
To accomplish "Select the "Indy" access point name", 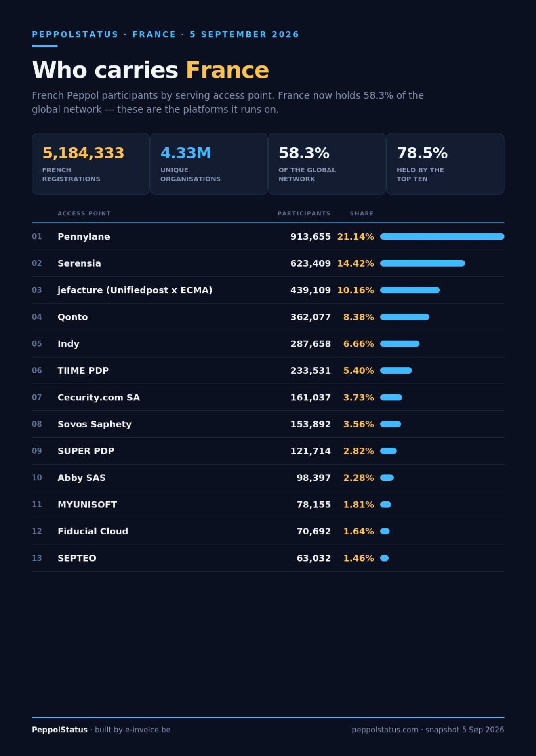I will pyautogui.click(x=69, y=344).
